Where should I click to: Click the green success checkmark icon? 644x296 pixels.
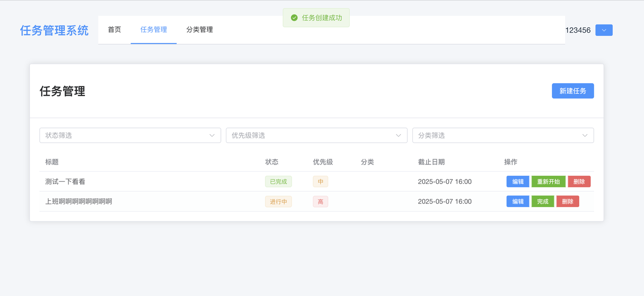294,17
